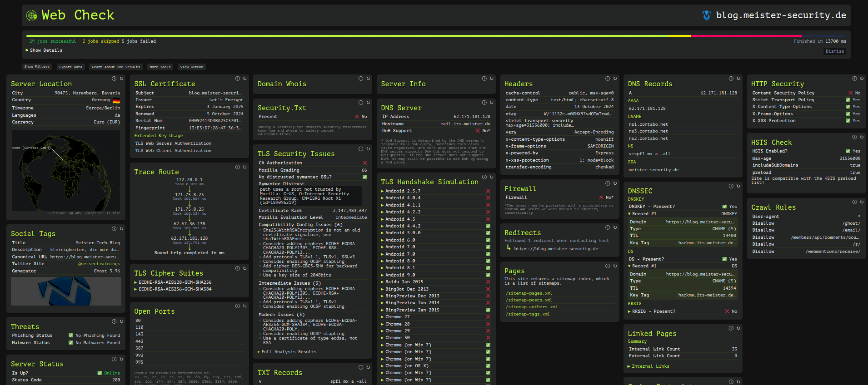Click Show Filters
This screenshot has width=868, height=385.
[x=37, y=67]
